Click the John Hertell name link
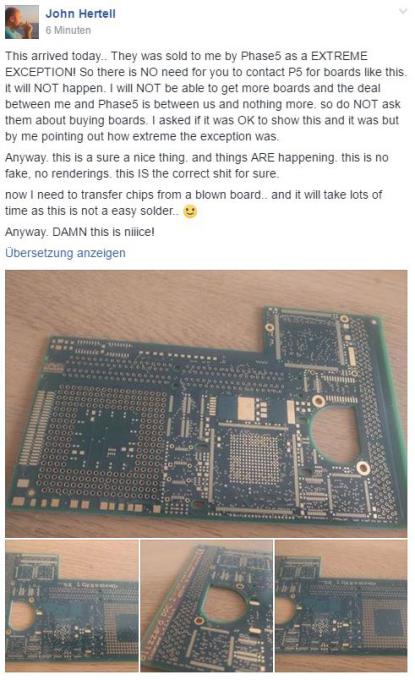The image size is (415, 680). (x=80, y=14)
